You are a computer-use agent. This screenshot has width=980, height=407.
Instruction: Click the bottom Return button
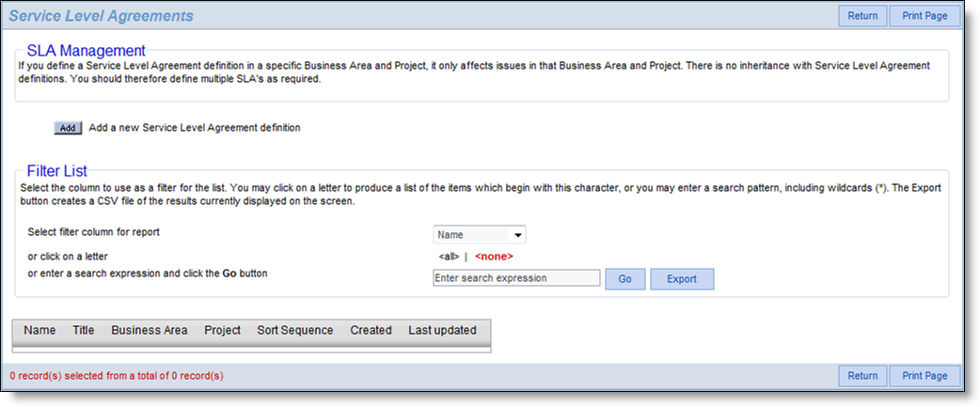(x=862, y=376)
